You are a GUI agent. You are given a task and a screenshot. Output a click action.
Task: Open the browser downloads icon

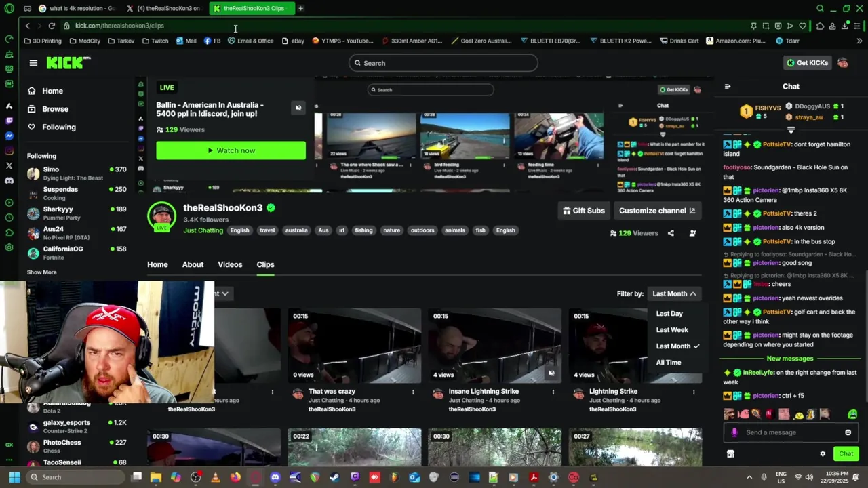pos(845,26)
